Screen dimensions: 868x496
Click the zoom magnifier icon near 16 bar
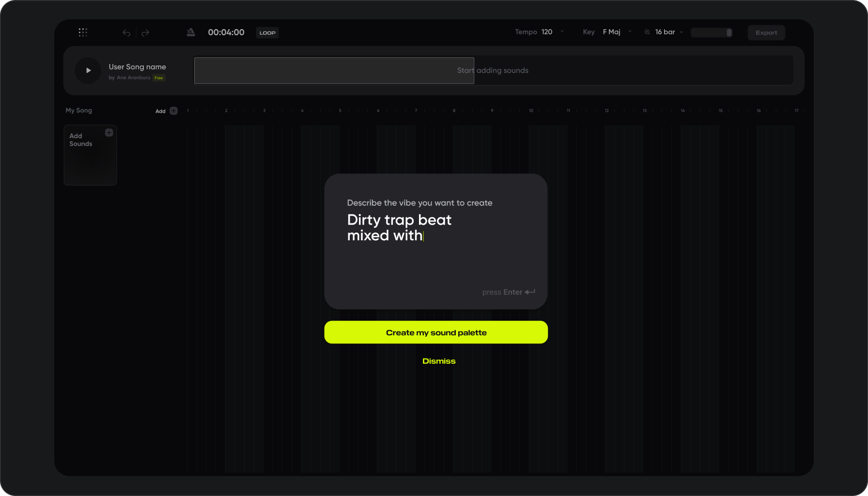(x=647, y=32)
